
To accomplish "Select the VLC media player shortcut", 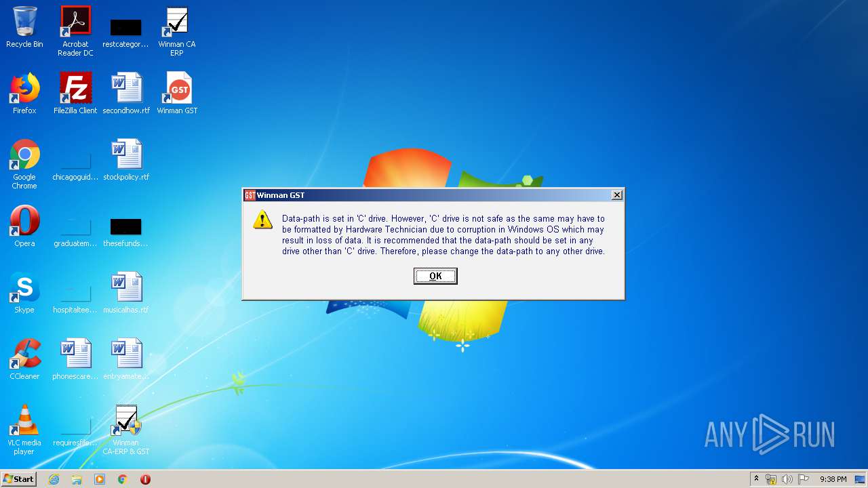I will pyautogui.click(x=24, y=430).
